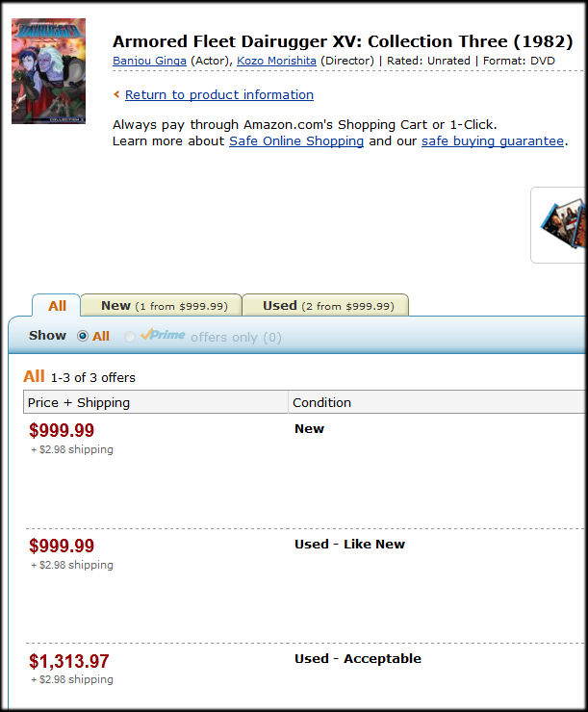
Task: Select the Show All radio button
Action: pyautogui.click(x=83, y=336)
